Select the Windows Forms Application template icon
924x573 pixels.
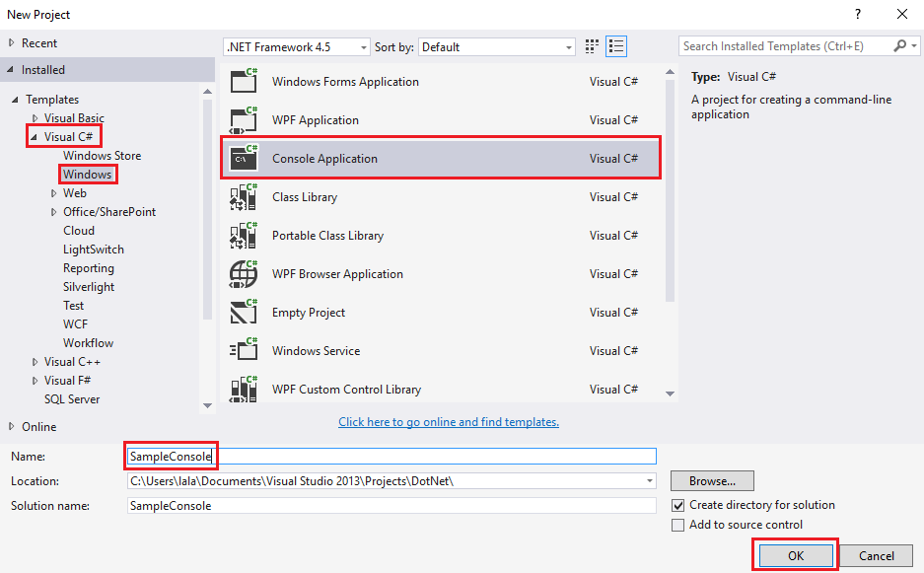click(x=244, y=82)
